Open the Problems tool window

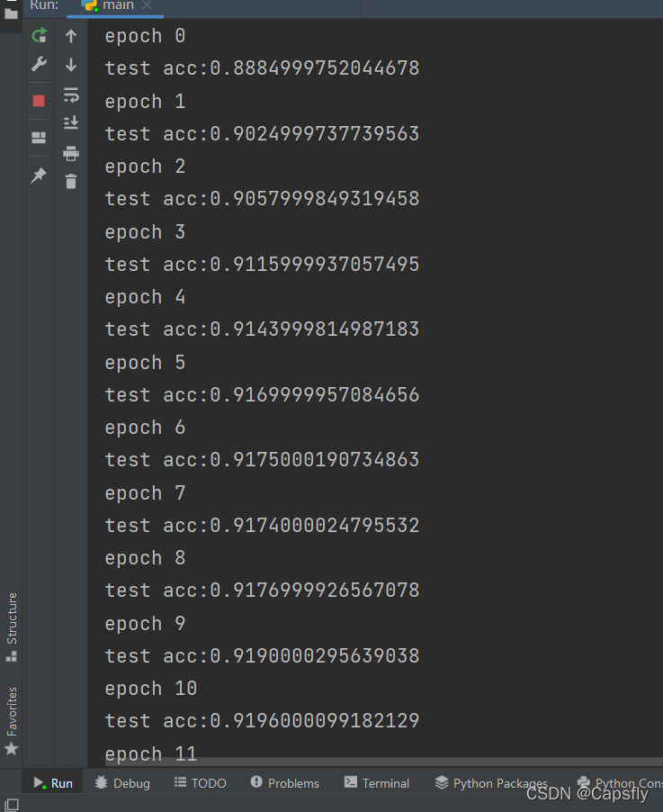coord(284,783)
